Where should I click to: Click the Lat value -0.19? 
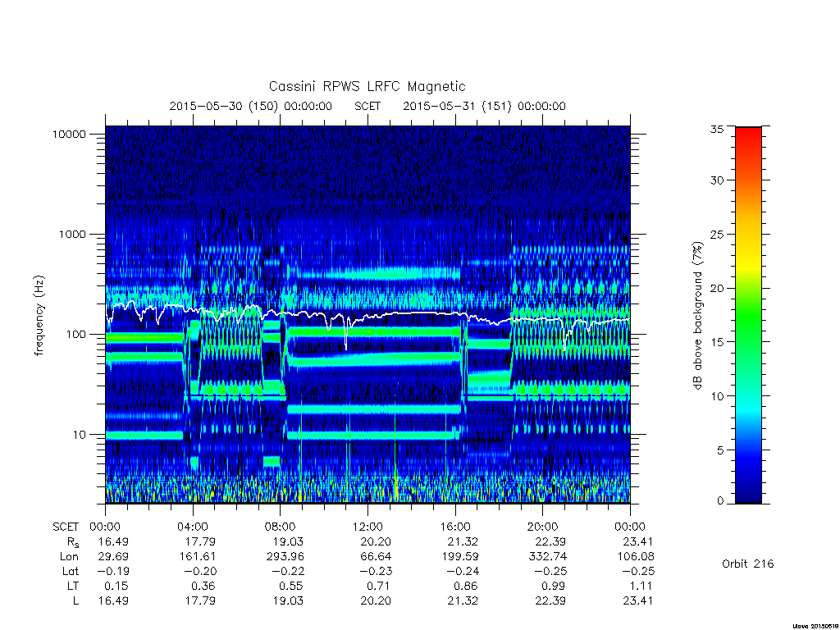pos(113,572)
